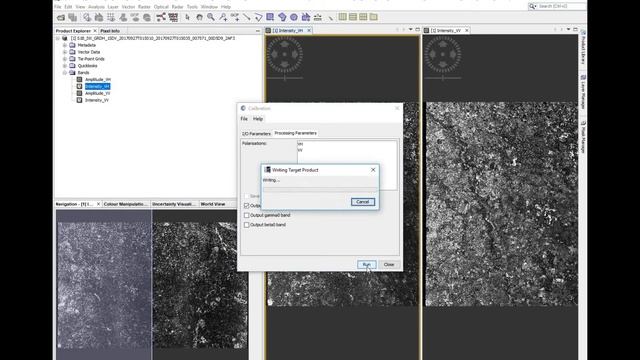Switch to World View tab
The width and height of the screenshot is (640, 360).
(x=213, y=204)
